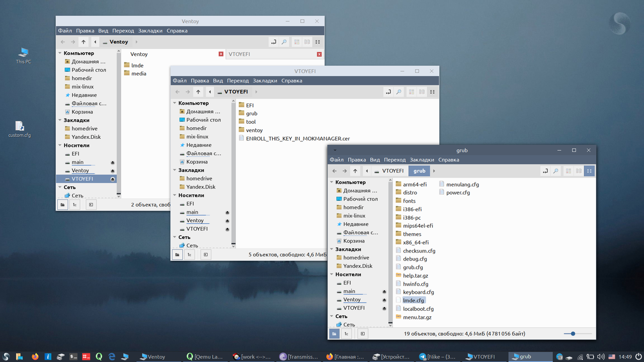Viewport: 644px width, 362px height.
Task: Switch to Qemu Launcher window in taskbar
Action: [x=205, y=356]
